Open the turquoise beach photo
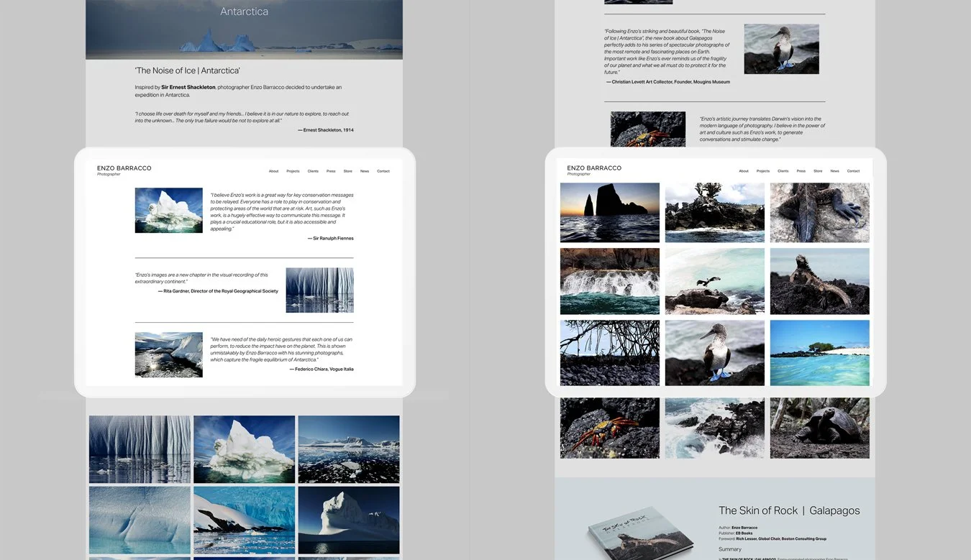971x560 pixels. tap(820, 353)
